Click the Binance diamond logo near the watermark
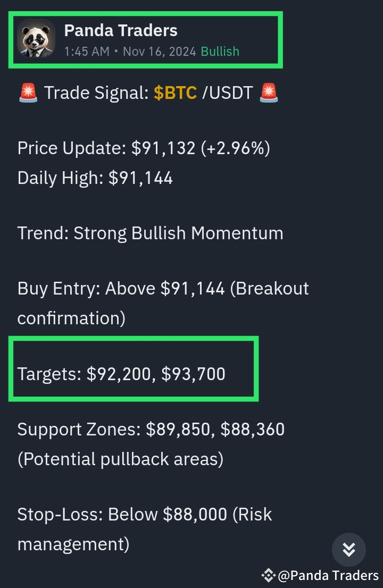 (268, 575)
